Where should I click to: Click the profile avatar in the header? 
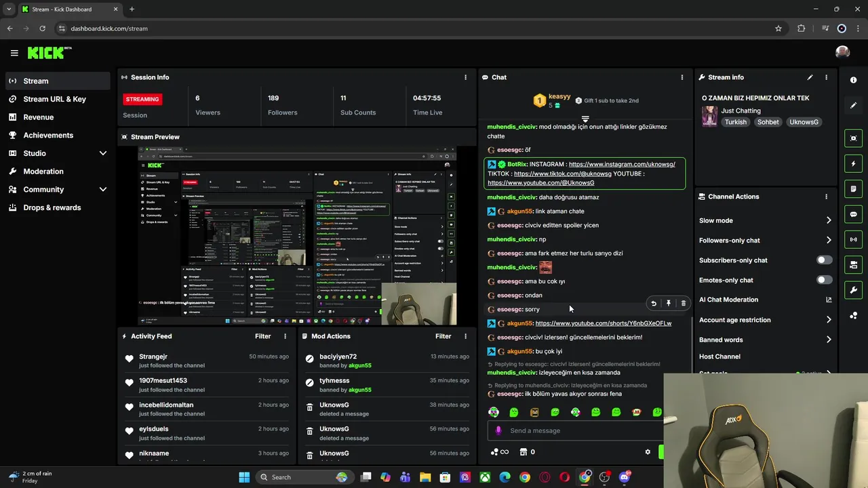point(842,53)
